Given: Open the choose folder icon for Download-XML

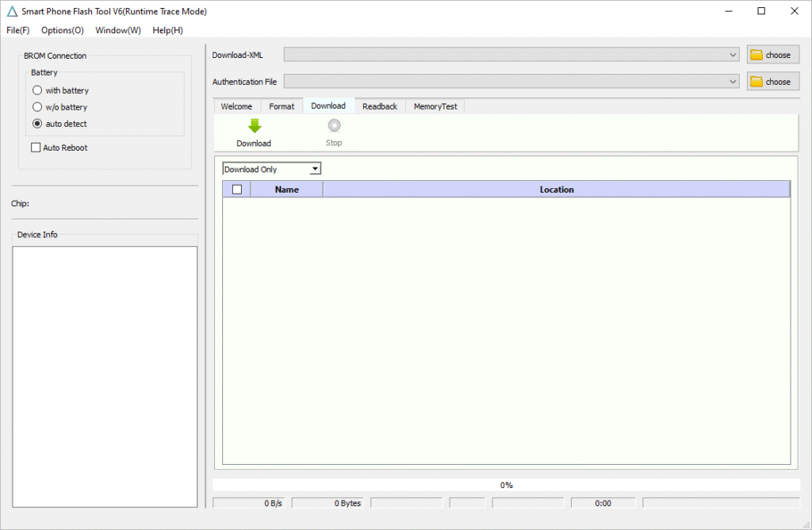Looking at the screenshot, I should (x=772, y=54).
